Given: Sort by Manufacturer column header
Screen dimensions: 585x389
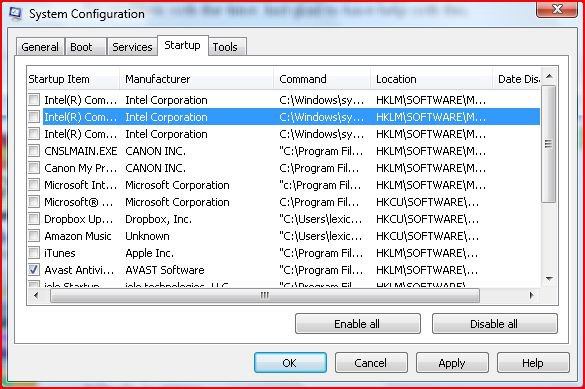Looking at the screenshot, I should pyautogui.click(x=196, y=79).
